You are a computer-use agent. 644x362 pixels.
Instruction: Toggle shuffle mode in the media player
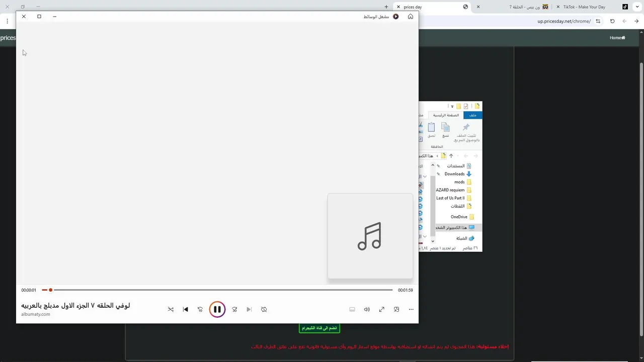171,309
